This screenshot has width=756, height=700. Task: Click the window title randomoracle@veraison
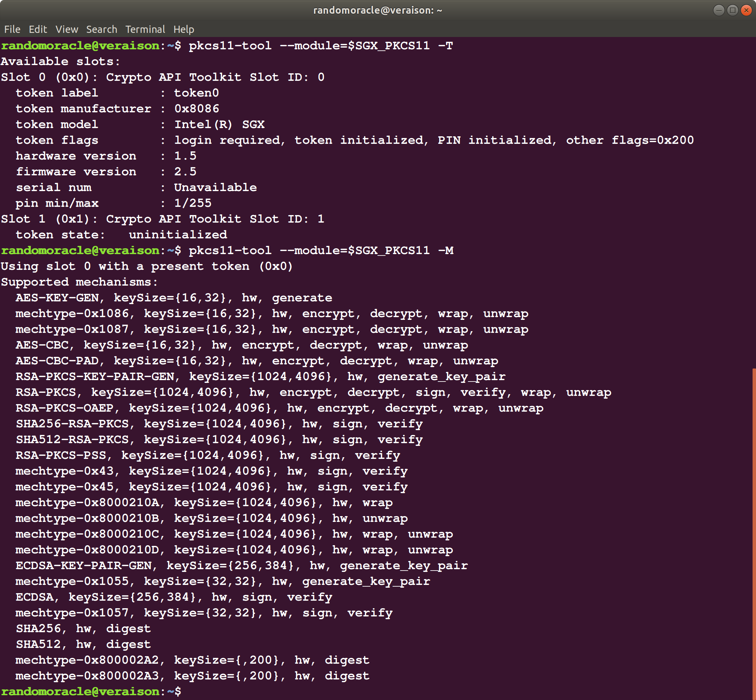377,10
